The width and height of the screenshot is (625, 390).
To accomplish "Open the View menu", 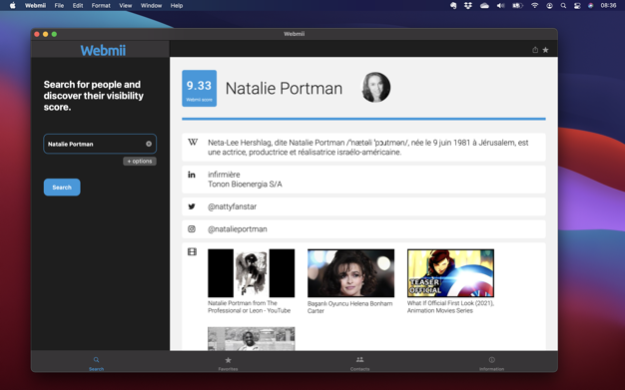I will pos(125,6).
